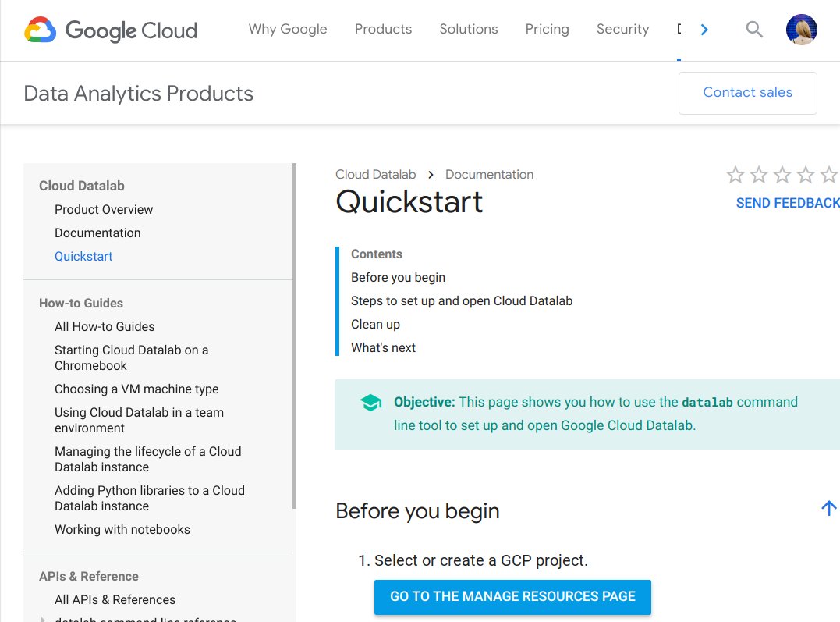Image resolution: width=840 pixels, height=622 pixels.
Task: Open the Cloud Datalab breadcrumb
Action: [375, 174]
